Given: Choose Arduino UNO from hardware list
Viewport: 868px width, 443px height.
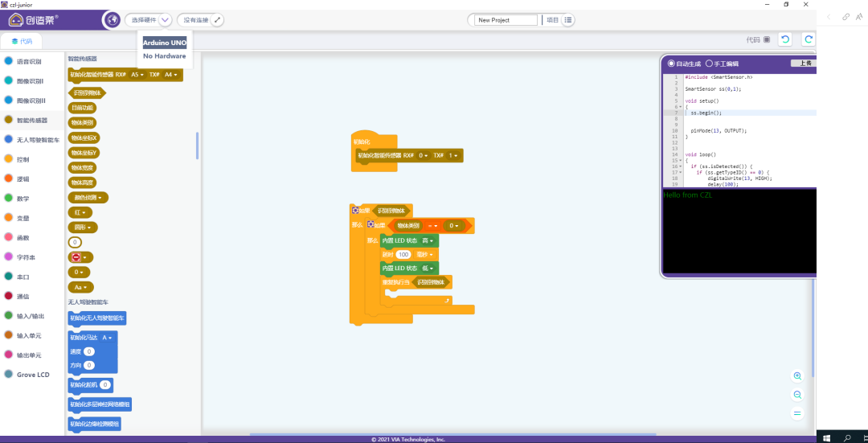Looking at the screenshot, I should pyautogui.click(x=165, y=43).
